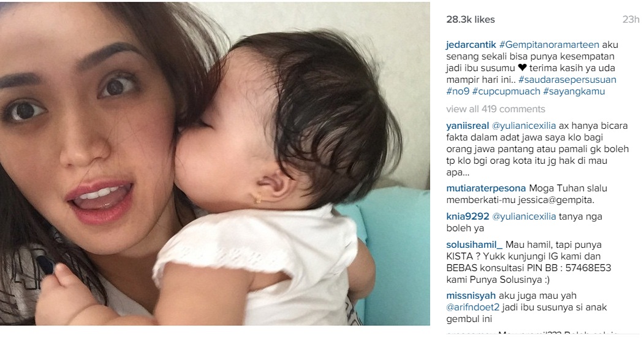
Task: Open the jedarcantik profile link
Action: (x=471, y=45)
